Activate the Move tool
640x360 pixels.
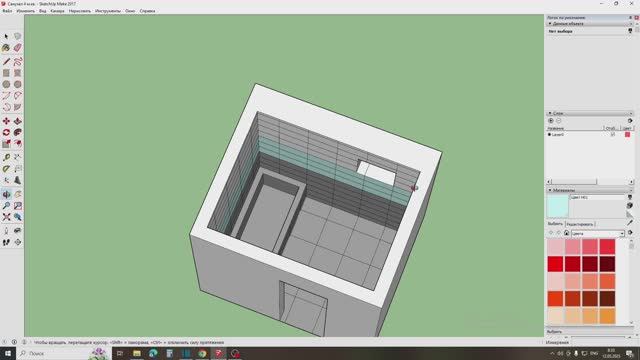(6, 121)
